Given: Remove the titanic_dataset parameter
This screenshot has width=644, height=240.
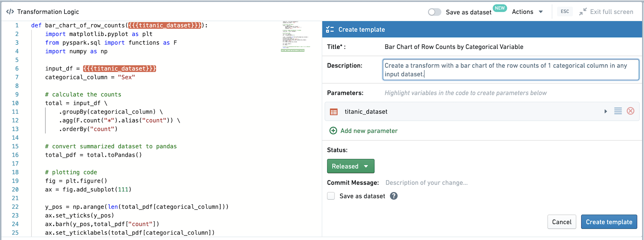Looking at the screenshot, I should point(630,111).
